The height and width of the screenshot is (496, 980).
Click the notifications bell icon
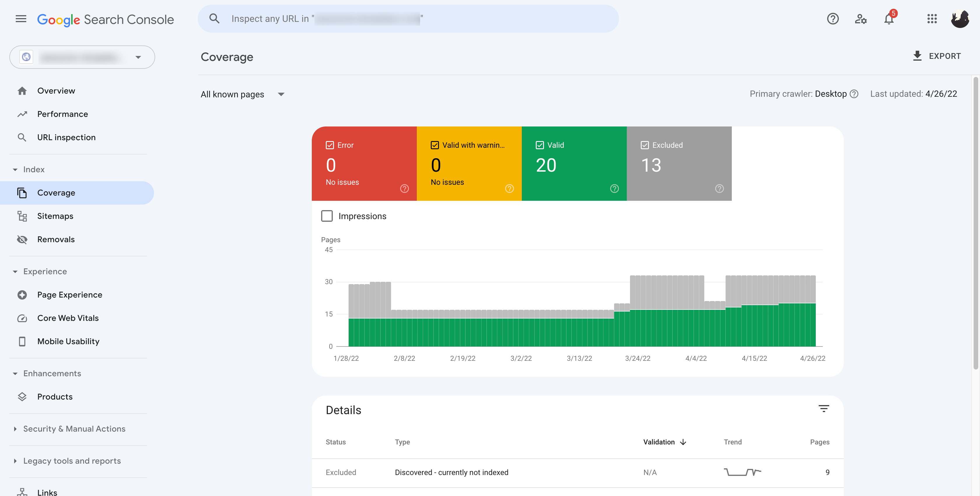889,18
